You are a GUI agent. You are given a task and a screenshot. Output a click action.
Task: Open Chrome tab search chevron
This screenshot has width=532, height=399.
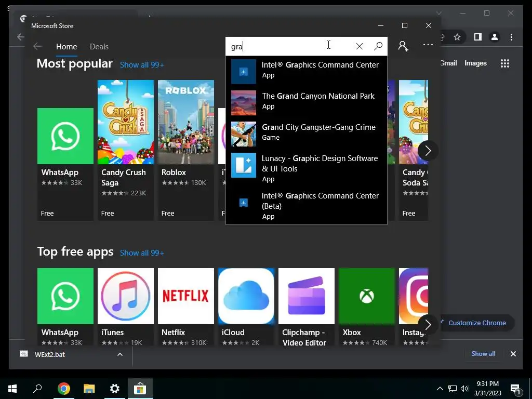(438, 13)
